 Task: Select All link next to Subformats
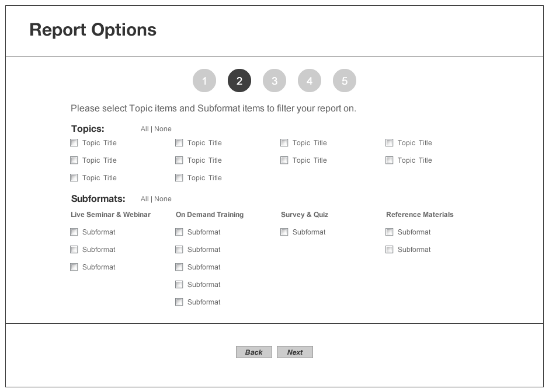[145, 199]
